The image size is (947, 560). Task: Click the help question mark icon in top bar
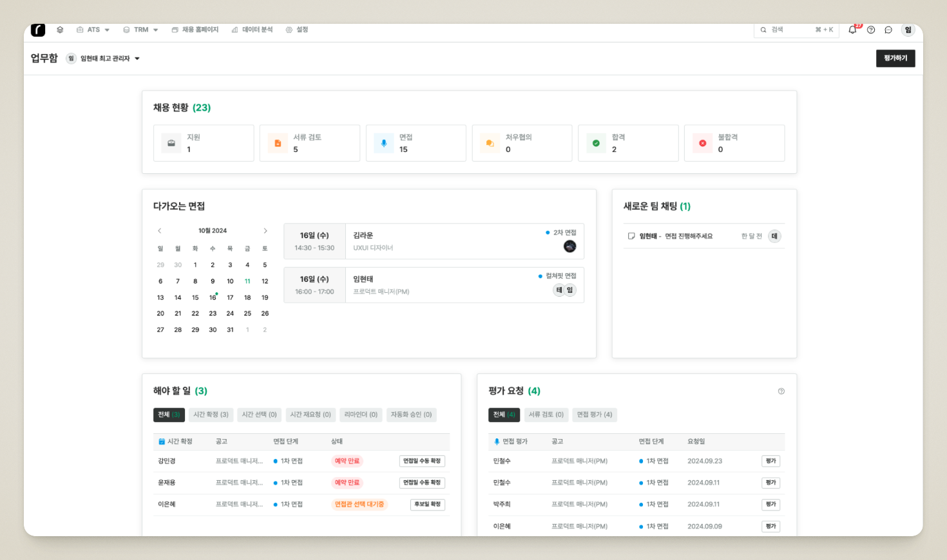click(871, 30)
